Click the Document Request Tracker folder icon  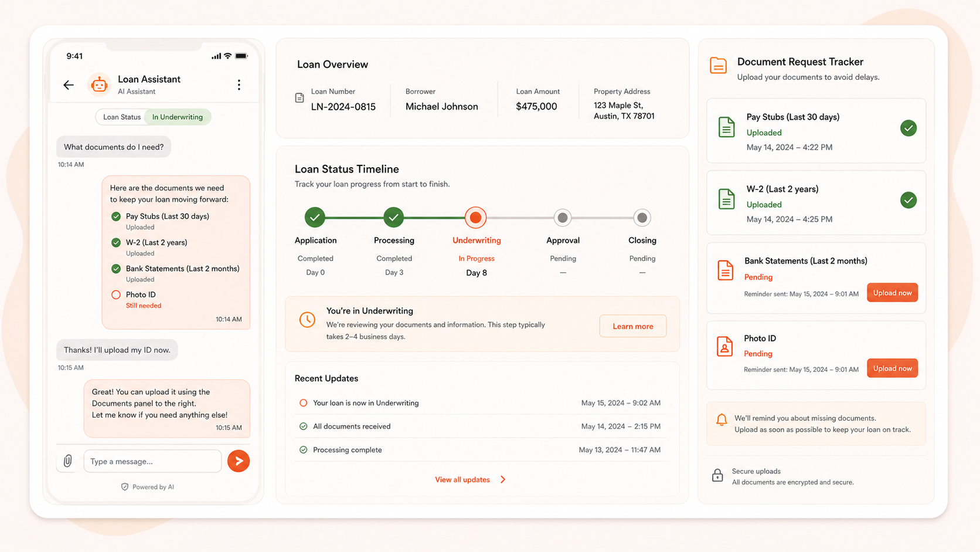tap(718, 65)
